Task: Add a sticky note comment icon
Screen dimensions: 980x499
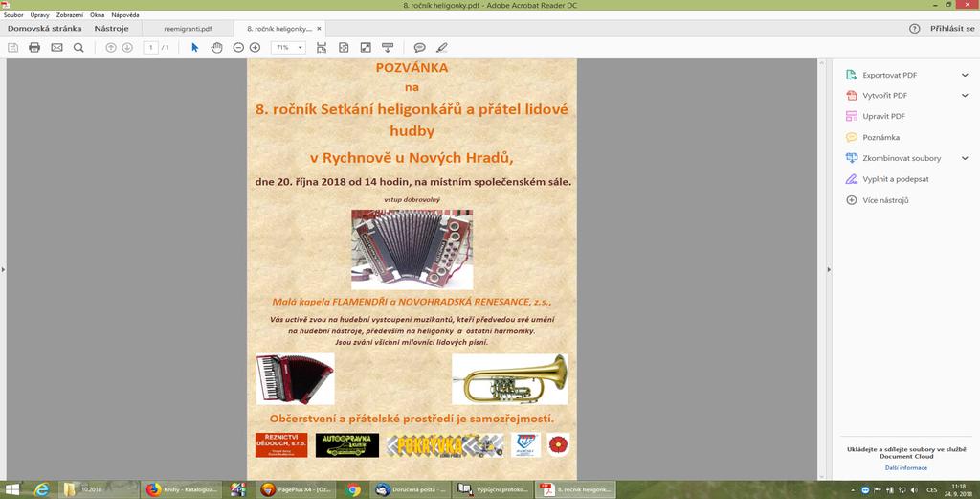Action: tap(420, 48)
